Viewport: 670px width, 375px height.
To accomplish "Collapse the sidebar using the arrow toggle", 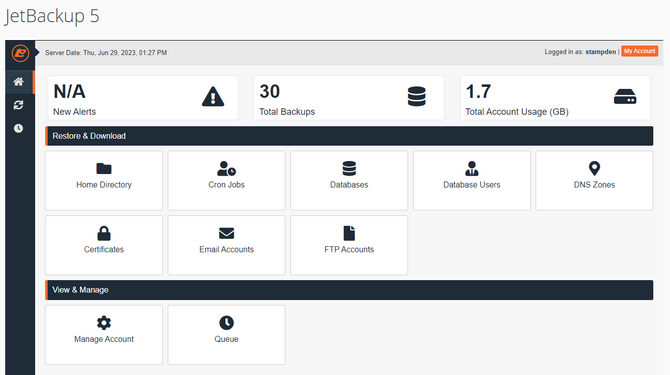I will [37, 53].
